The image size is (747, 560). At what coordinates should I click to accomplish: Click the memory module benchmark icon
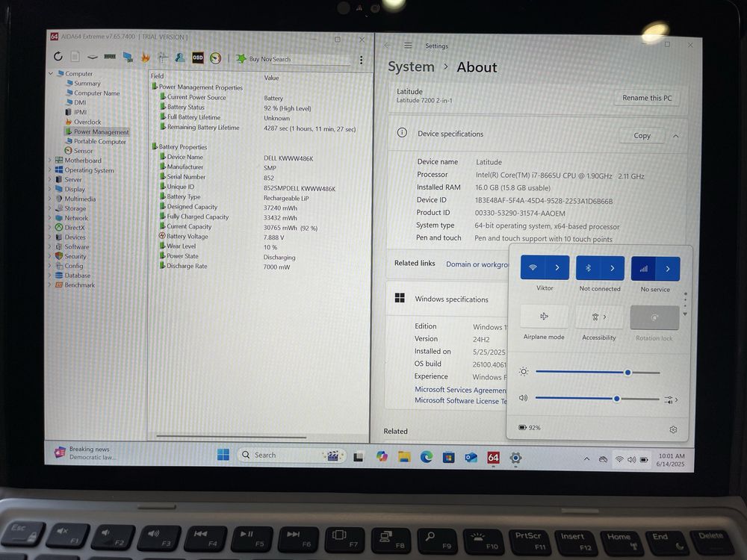point(110,57)
